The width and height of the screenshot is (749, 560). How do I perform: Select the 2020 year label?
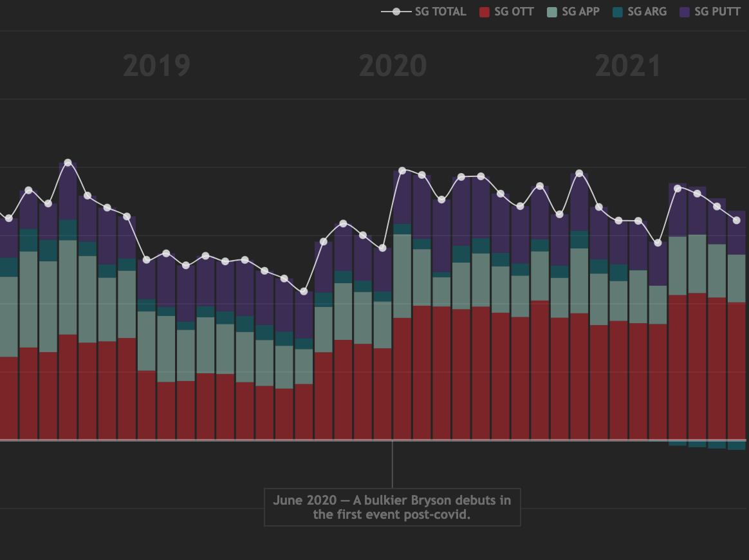tap(393, 66)
